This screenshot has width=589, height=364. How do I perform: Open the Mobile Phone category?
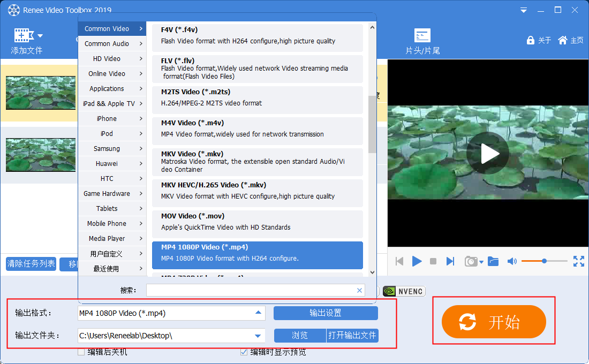(x=112, y=224)
